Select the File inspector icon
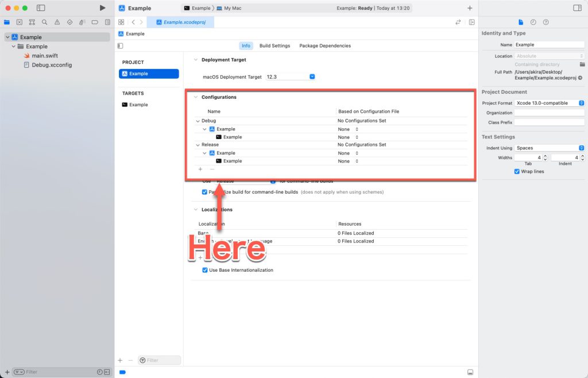Image resolution: width=588 pixels, height=378 pixels. [520, 22]
